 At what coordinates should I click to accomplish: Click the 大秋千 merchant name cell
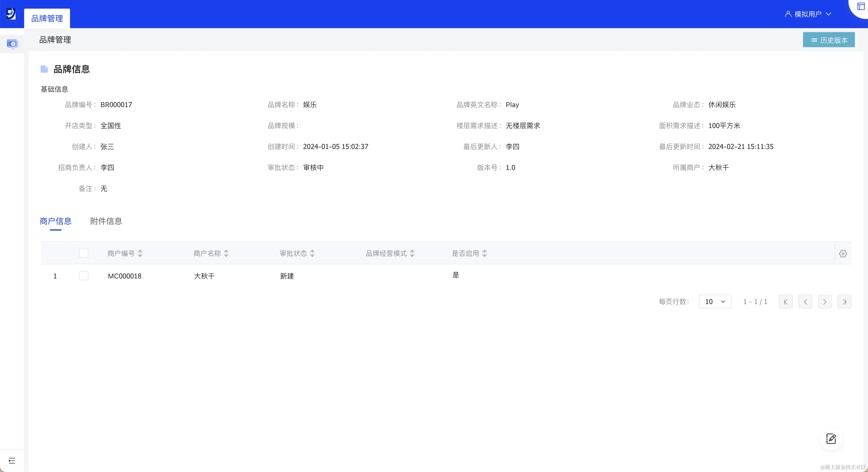[204, 276]
